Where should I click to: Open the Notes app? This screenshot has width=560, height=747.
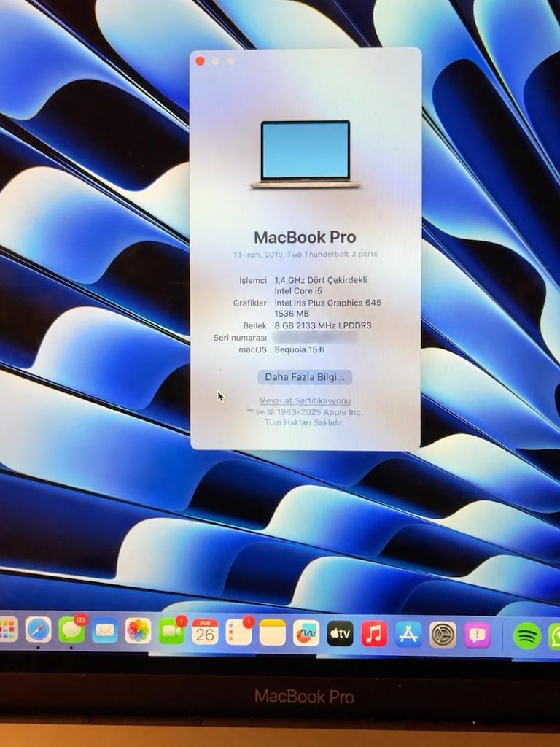(x=273, y=632)
